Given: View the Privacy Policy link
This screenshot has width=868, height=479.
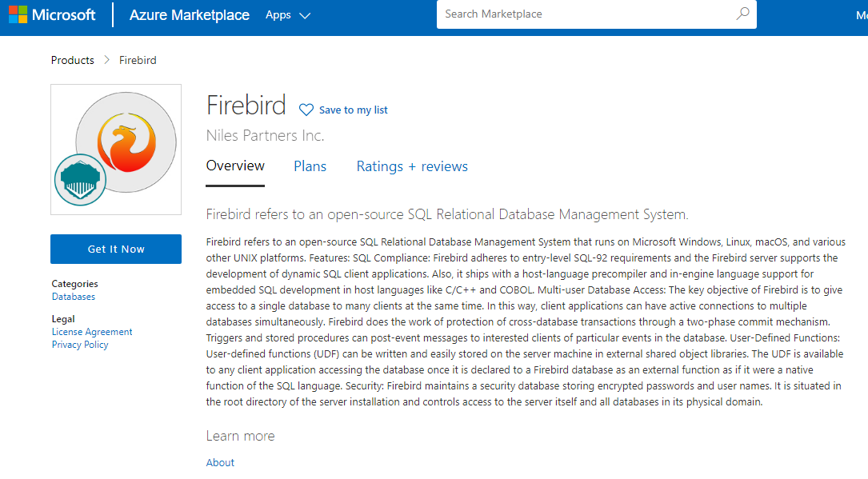Looking at the screenshot, I should (80, 345).
